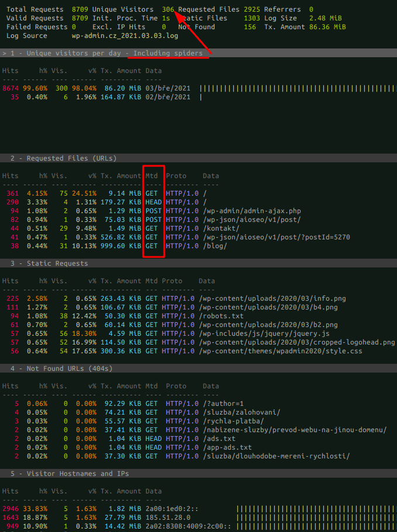Select the 03/bře/2021 visitors row

[198, 88]
